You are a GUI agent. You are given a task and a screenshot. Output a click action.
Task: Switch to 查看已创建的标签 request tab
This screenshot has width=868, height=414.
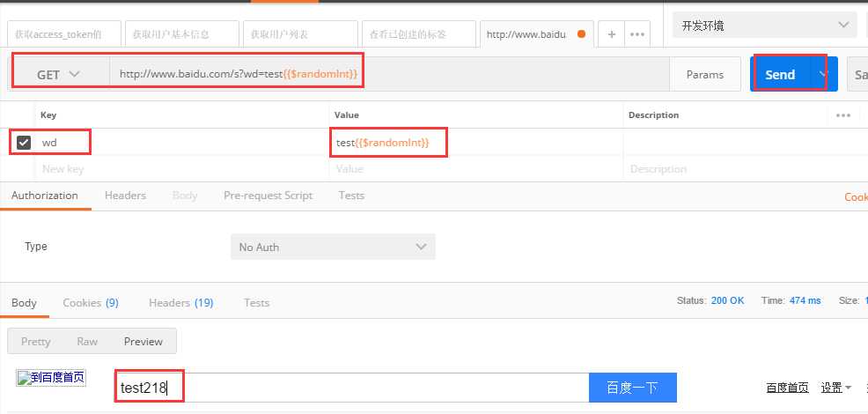coord(418,34)
